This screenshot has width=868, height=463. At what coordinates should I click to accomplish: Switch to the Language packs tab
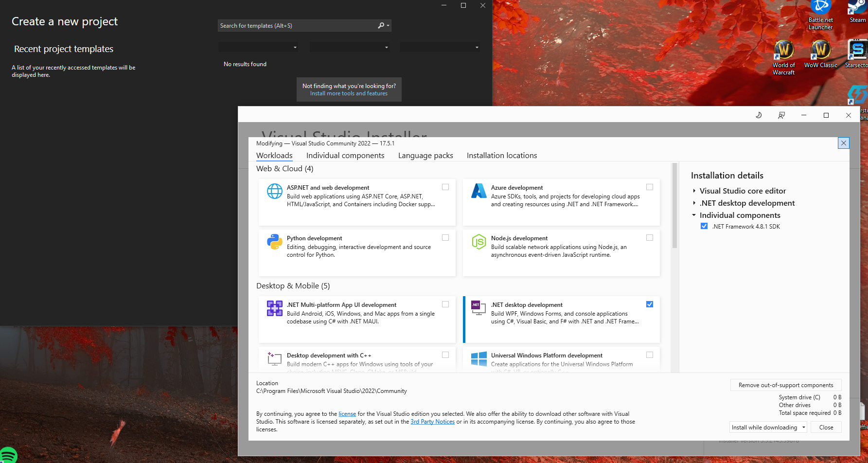425,156
